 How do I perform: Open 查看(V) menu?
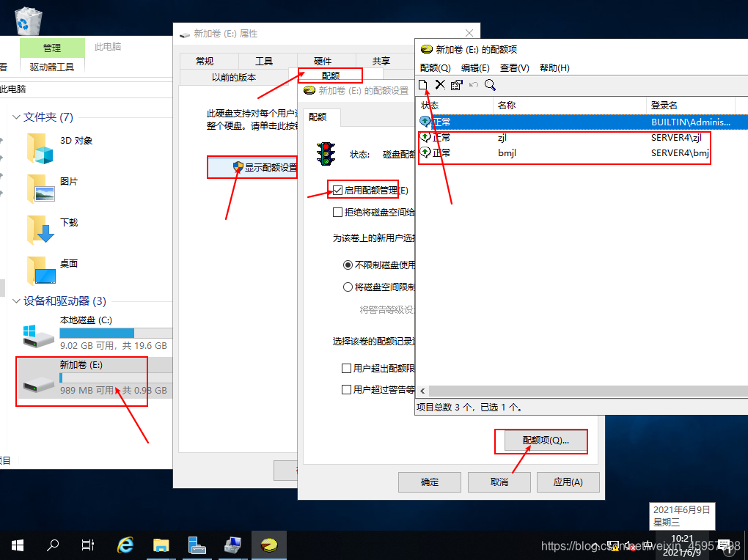pyautogui.click(x=514, y=67)
